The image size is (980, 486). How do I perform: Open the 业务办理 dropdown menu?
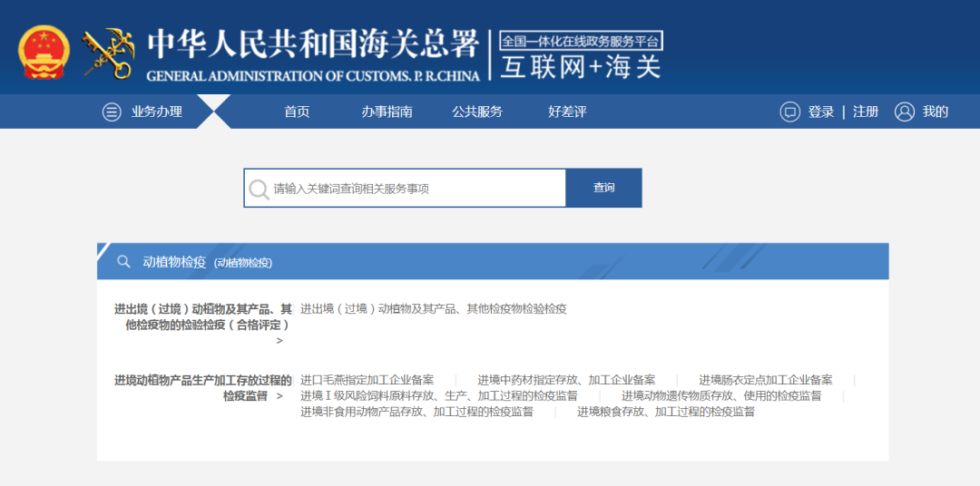point(156,112)
